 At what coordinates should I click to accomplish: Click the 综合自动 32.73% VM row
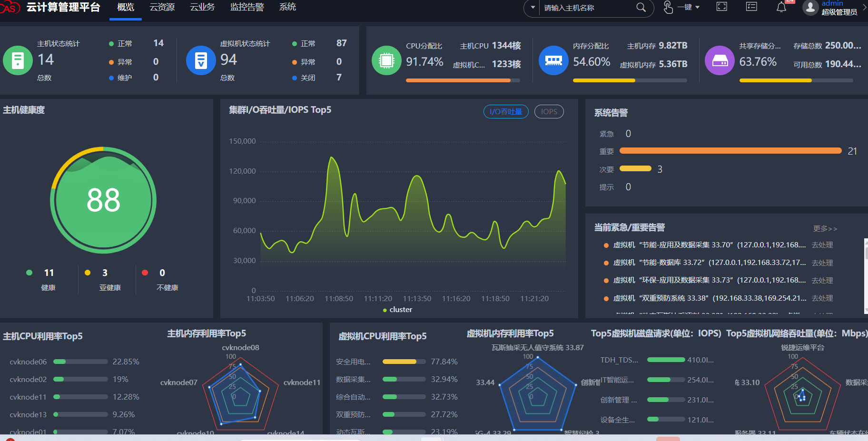click(x=397, y=397)
